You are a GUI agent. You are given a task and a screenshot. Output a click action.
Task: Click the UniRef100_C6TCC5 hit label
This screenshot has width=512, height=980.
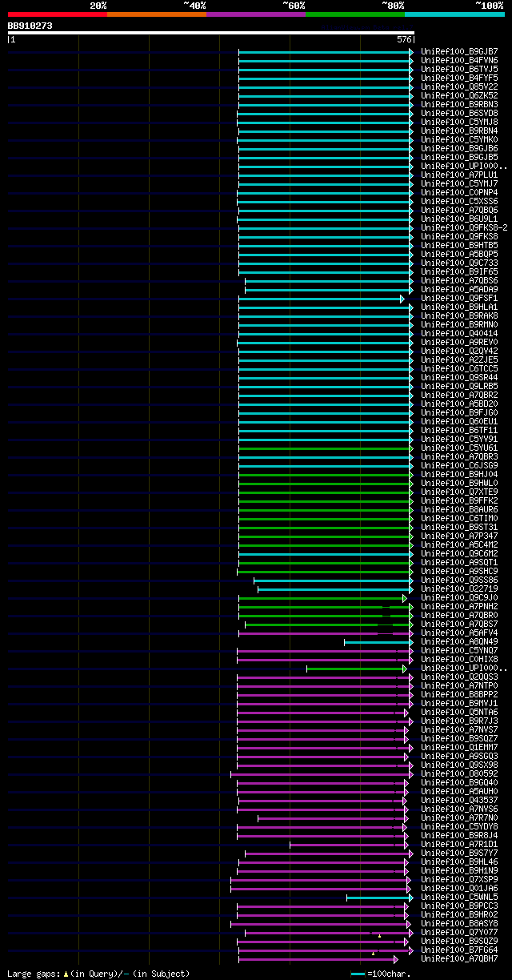[459, 368]
